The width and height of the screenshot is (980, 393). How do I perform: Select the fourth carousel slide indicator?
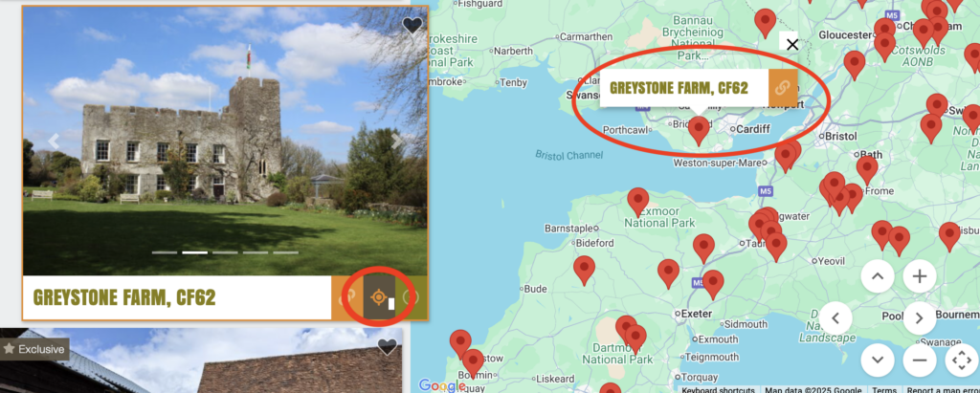255,252
